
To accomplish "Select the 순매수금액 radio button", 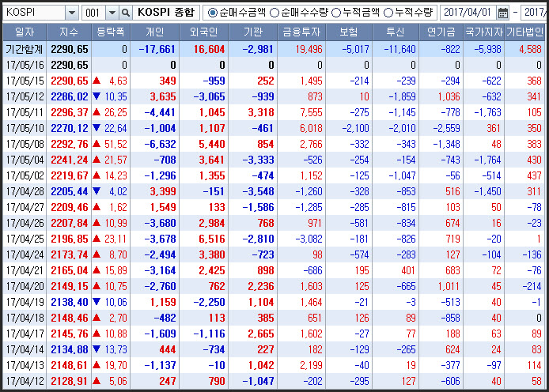I will click(x=212, y=13).
